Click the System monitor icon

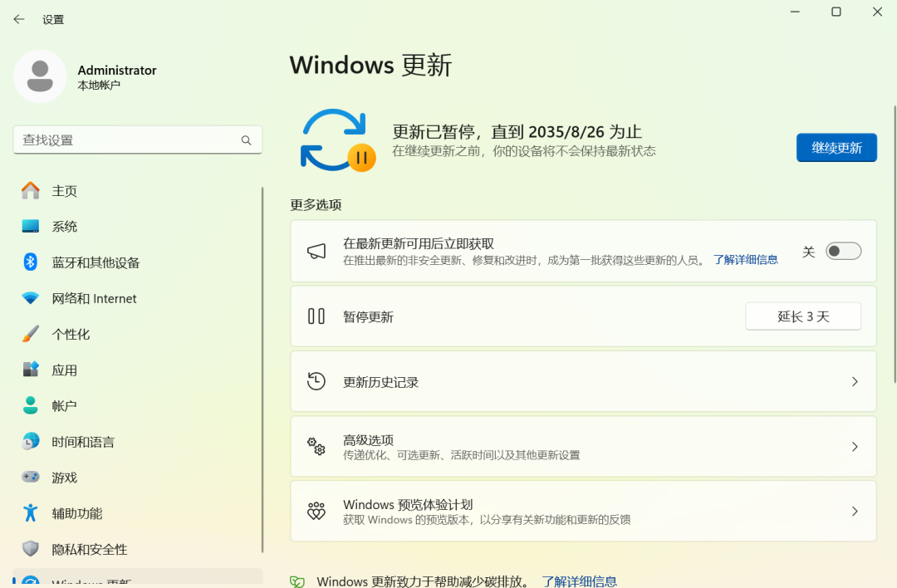point(31,227)
